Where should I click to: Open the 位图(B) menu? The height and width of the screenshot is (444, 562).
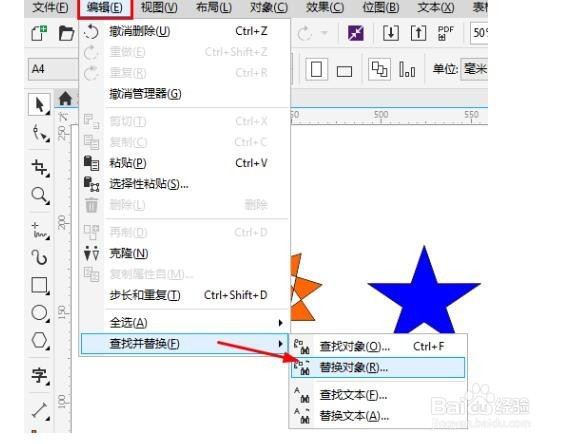point(381,7)
